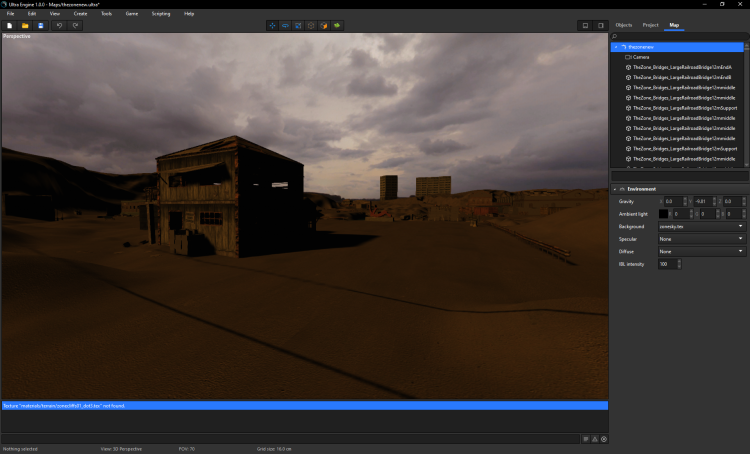Collapse the Environment properties section
The width and height of the screenshot is (750, 454).
pos(615,189)
